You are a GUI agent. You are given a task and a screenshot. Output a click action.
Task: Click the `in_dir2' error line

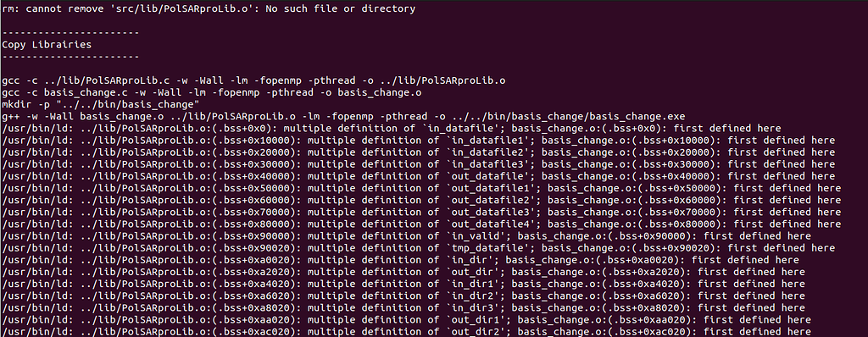pyautogui.click(x=403, y=296)
